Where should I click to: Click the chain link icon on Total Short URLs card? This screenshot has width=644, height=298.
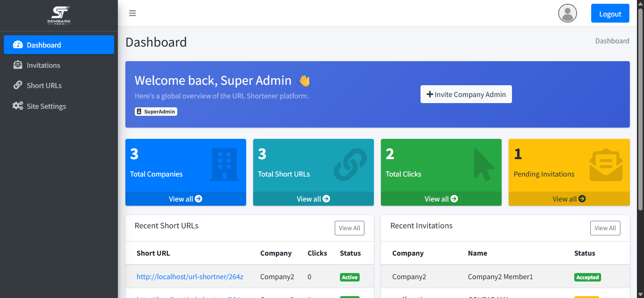(350, 165)
